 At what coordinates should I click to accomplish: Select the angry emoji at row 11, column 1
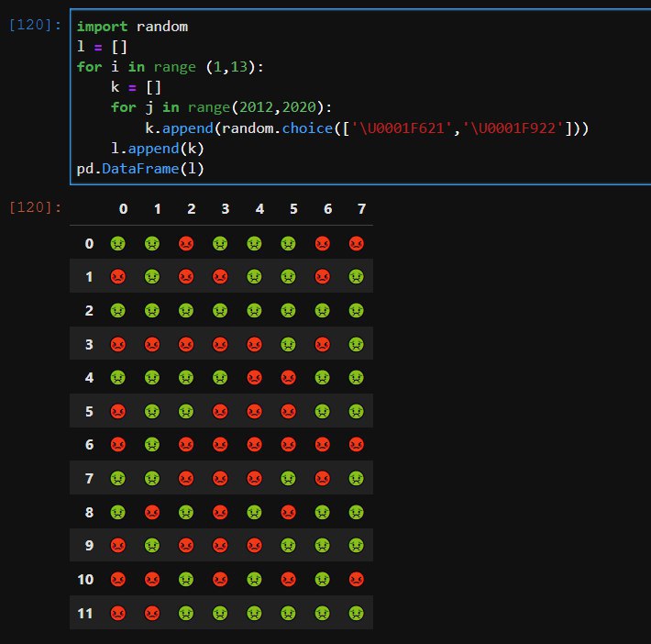pyautogui.click(x=152, y=613)
